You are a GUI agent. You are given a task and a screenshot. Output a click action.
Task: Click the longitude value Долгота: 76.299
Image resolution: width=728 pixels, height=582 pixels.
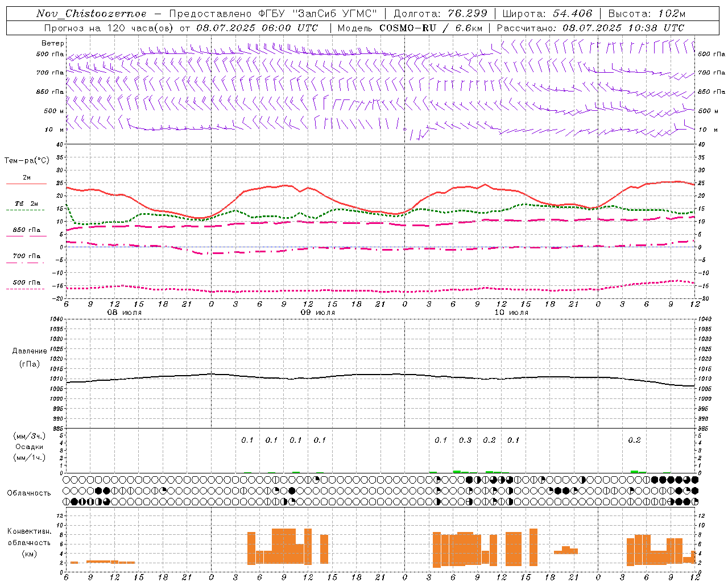click(440, 14)
